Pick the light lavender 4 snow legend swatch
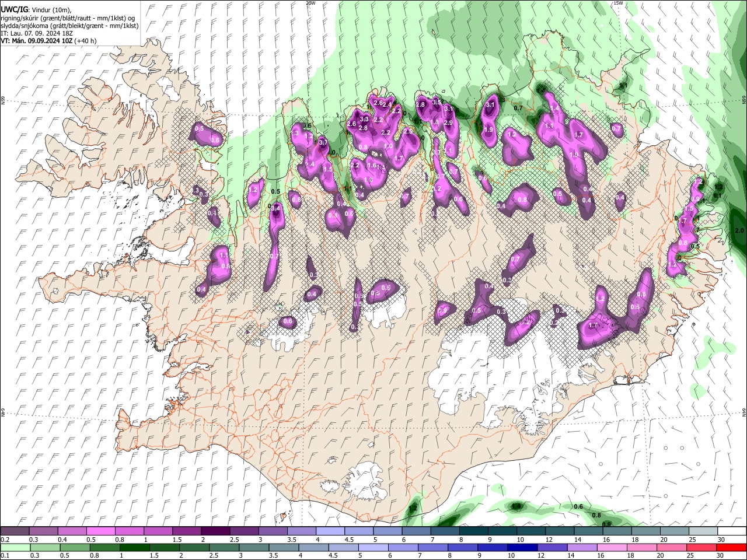The height and width of the screenshot is (560, 747). click(329, 531)
